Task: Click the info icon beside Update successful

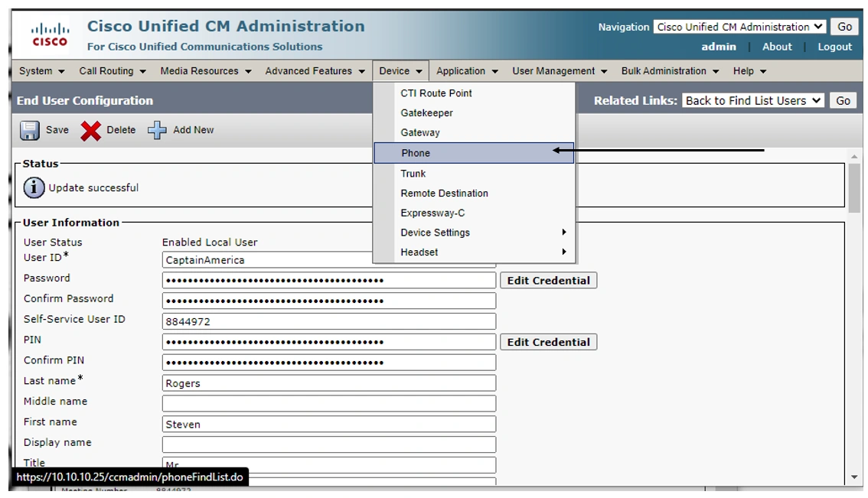Action: [x=34, y=187]
